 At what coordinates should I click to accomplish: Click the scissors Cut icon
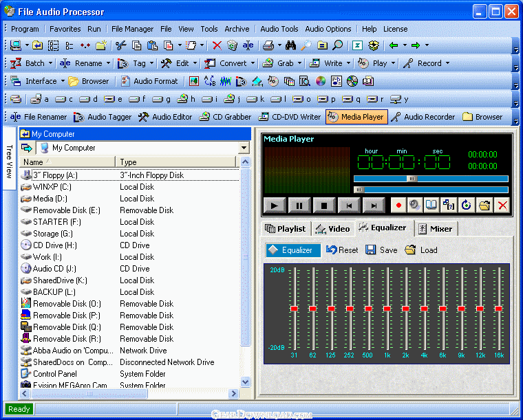tap(120, 45)
